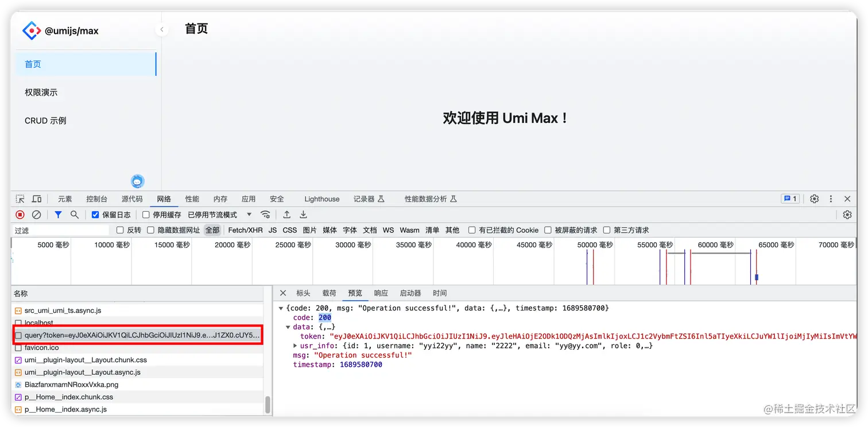Filter requests by CSS type
Image resolution: width=868 pixels, height=427 pixels.
coord(290,230)
